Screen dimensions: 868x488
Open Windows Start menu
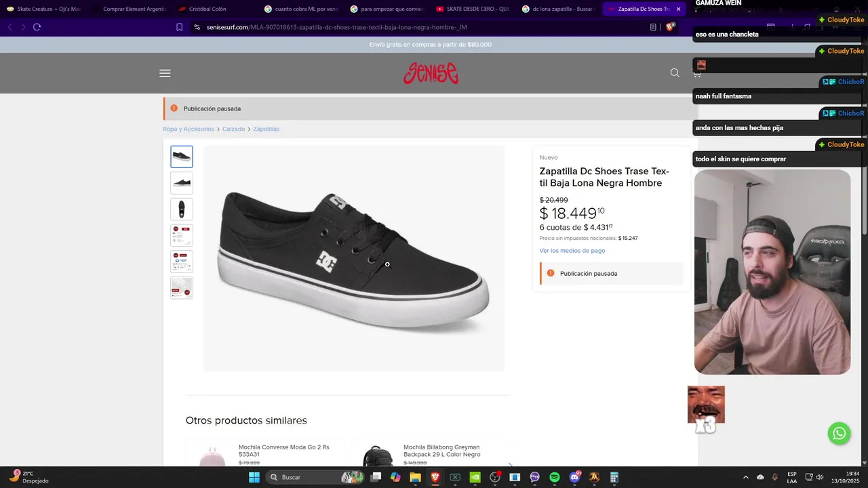[x=254, y=477]
